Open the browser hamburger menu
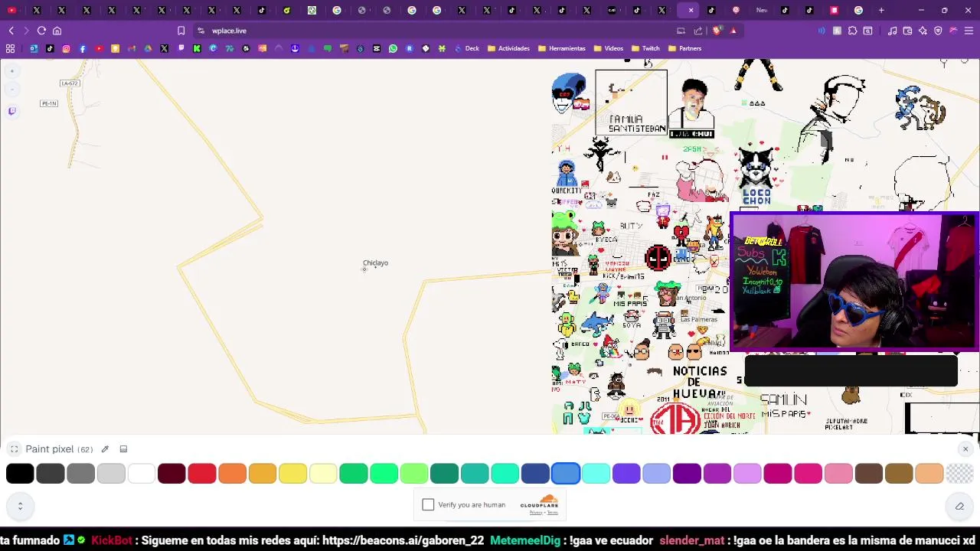Viewport: 980px width, 551px height. click(969, 31)
